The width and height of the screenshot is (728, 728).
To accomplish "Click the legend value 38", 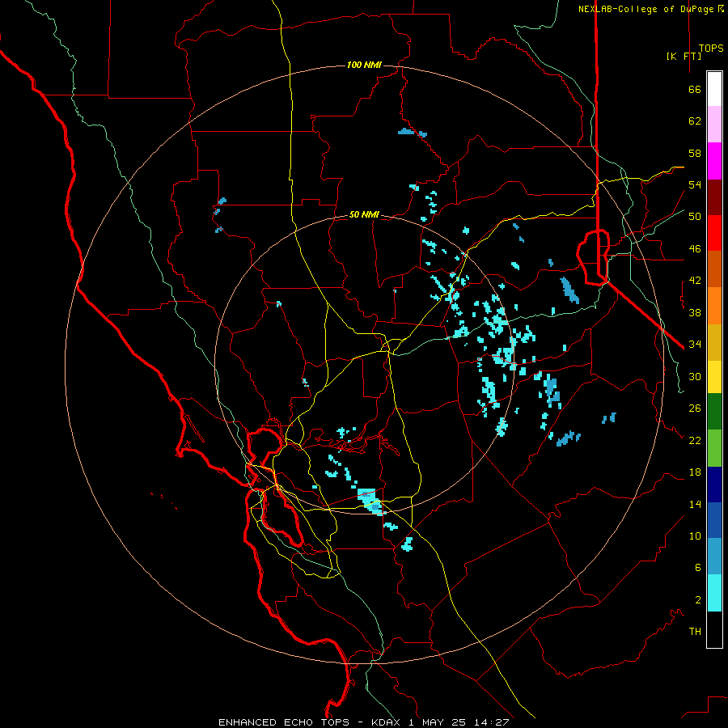I will coord(695,312).
